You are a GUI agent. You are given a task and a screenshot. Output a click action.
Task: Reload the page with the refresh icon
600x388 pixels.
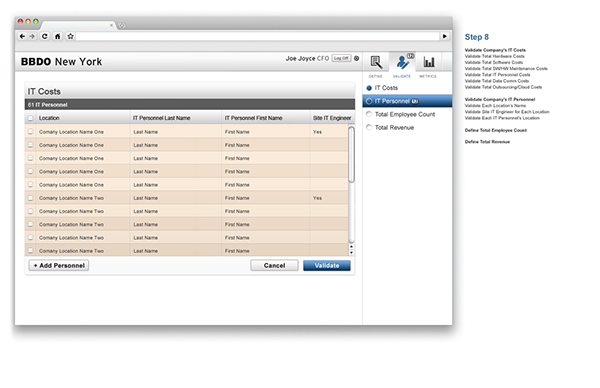point(45,36)
